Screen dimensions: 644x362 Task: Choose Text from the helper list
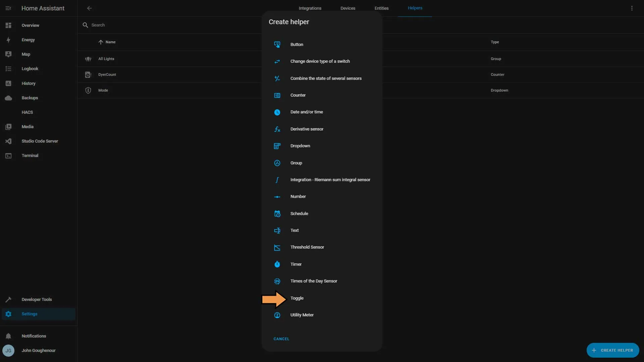pyautogui.click(x=322, y=230)
